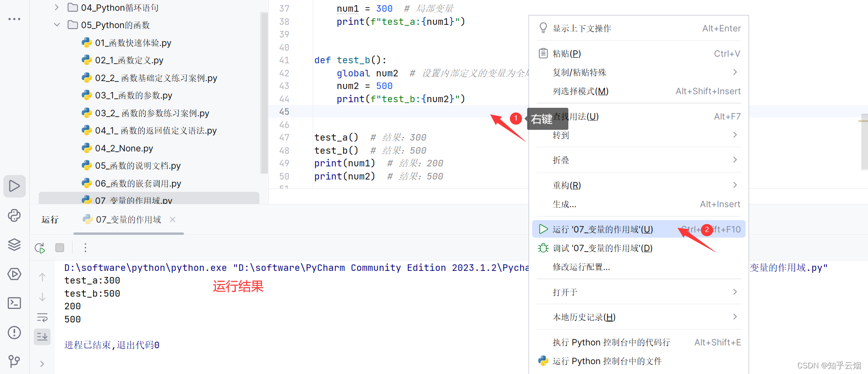This screenshot has width=868, height=374.
Task: Close the 07_变量的作用域 run tab
Action: point(172,219)
